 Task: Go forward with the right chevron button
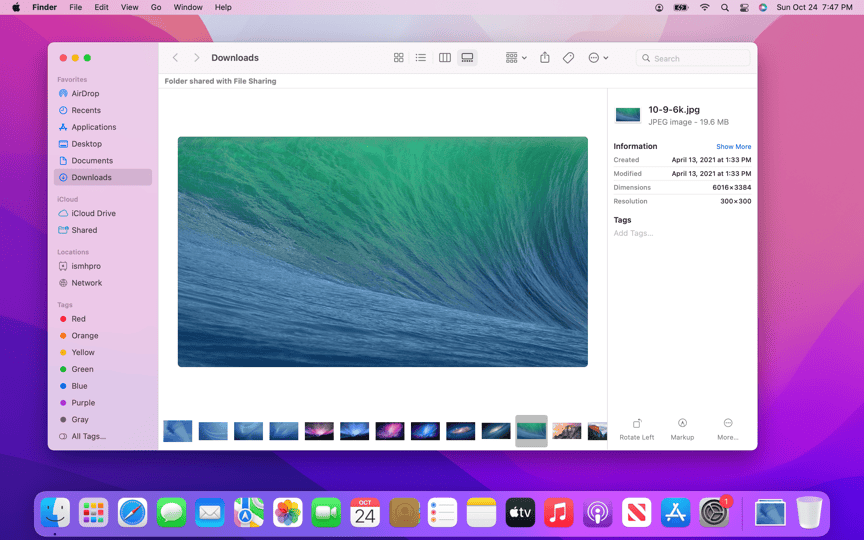196,58
